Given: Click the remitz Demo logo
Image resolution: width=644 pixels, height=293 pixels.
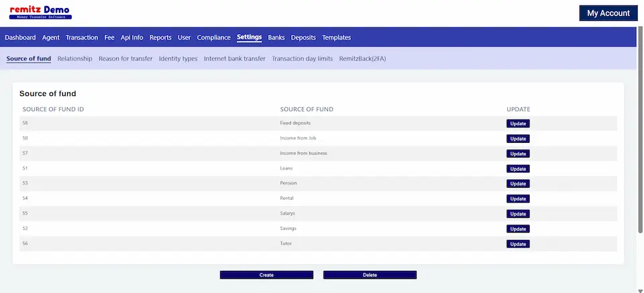Looking at the screenshot, I should click(40, 12).
